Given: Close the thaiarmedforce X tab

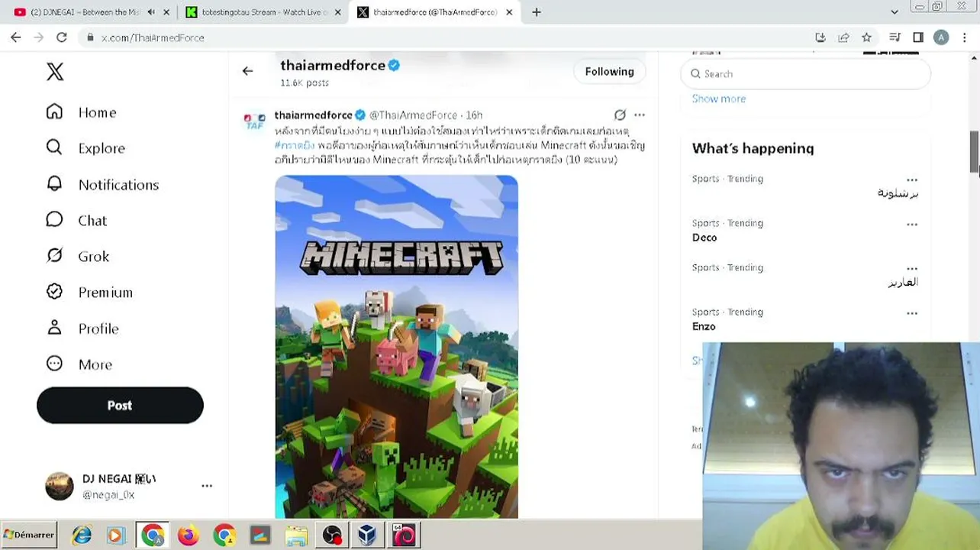Looking at the screenshot, I should (508, 12).
